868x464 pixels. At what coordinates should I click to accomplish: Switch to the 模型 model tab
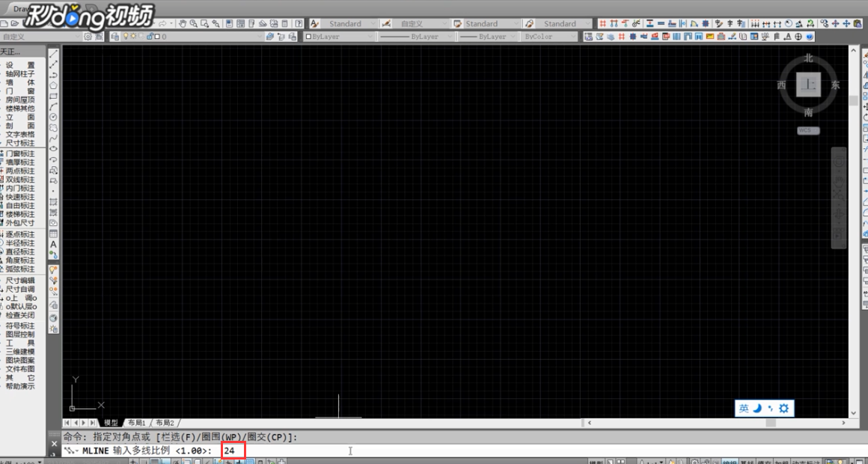[111, 423]
